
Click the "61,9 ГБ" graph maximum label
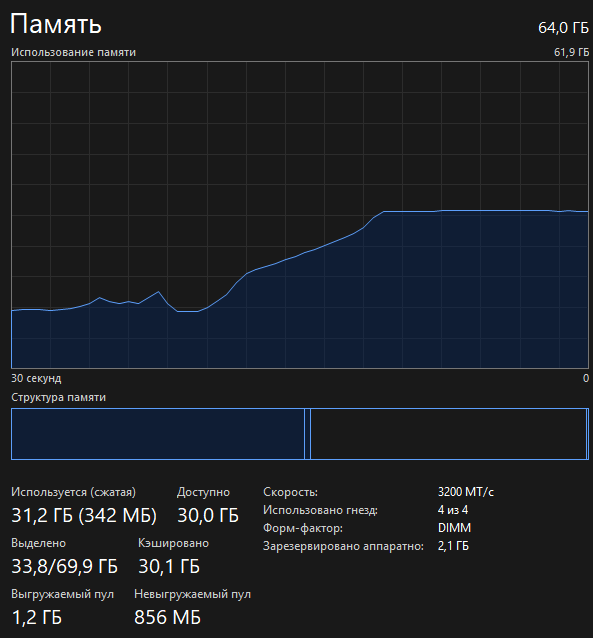[571, 52]
